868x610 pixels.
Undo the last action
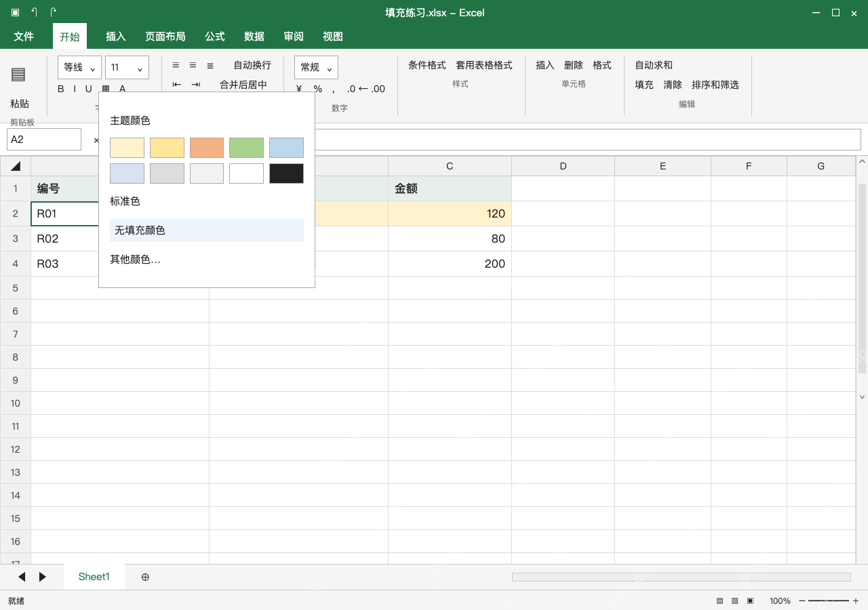point(35,12)
